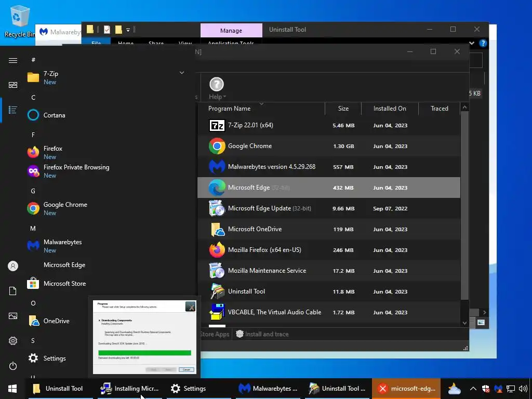
Task: Open Settings gear in Start sidebar
Action: coord(13,341)
